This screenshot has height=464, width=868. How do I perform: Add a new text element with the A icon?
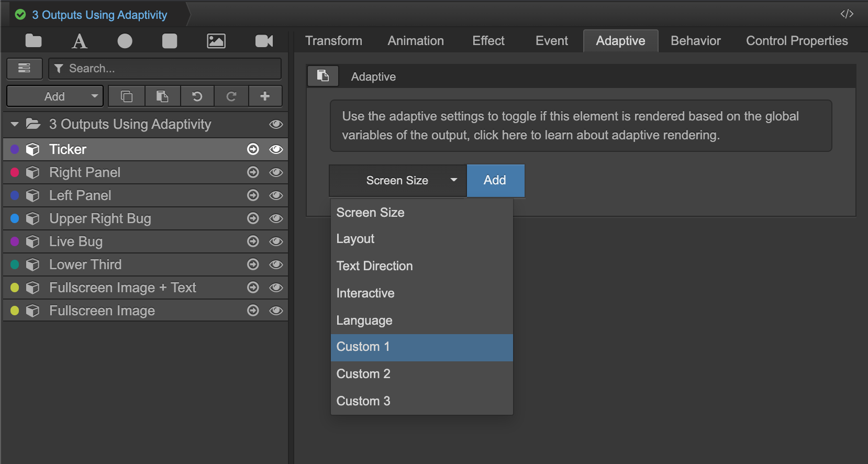coord(80,41)
